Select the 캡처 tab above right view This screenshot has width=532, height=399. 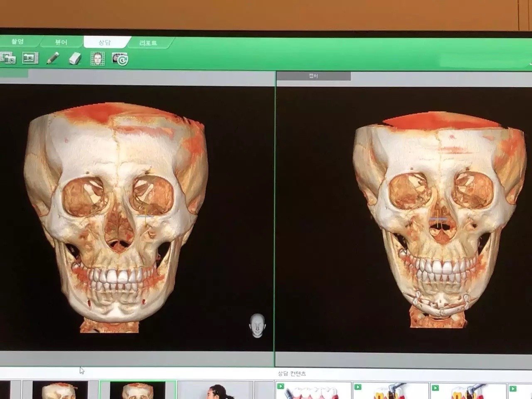(x=314, y=76)
